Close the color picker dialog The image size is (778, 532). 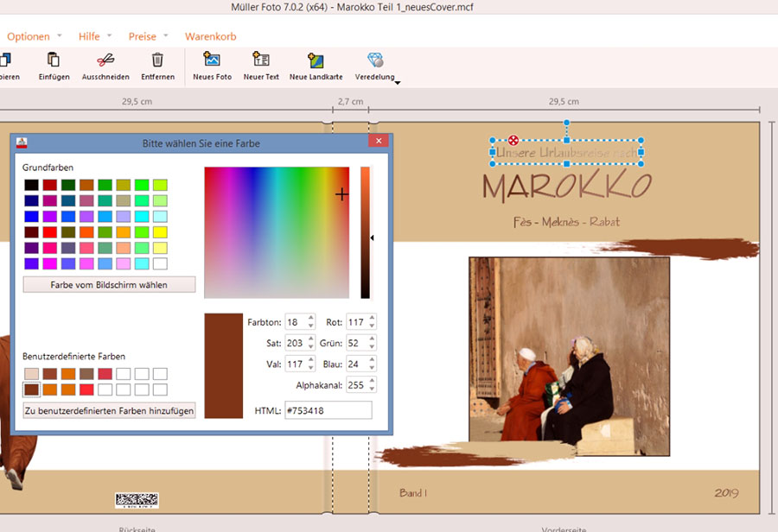tap(378, 142)
